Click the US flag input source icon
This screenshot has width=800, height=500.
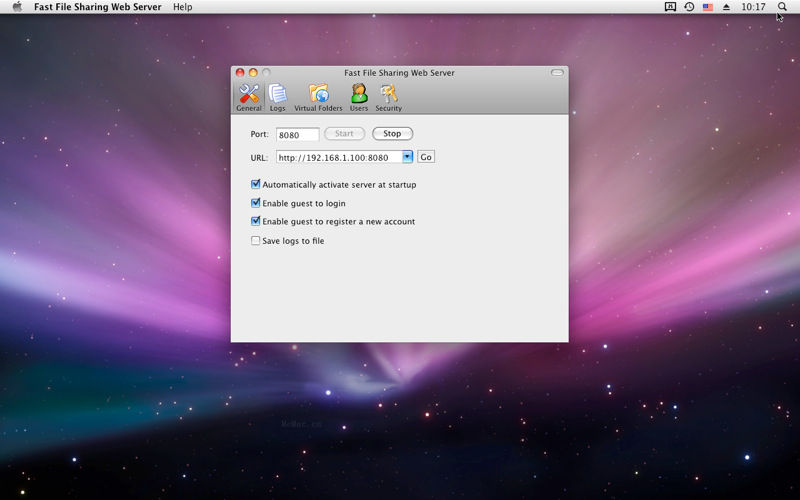click(x=708, y=7)
